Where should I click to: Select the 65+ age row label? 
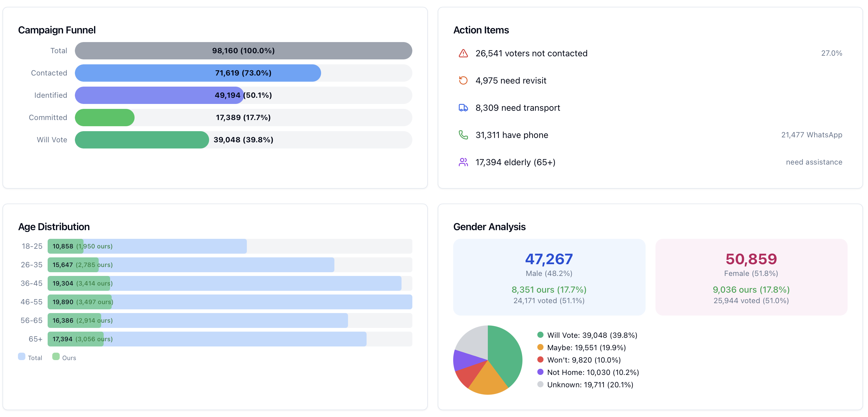tap(36, 339)
